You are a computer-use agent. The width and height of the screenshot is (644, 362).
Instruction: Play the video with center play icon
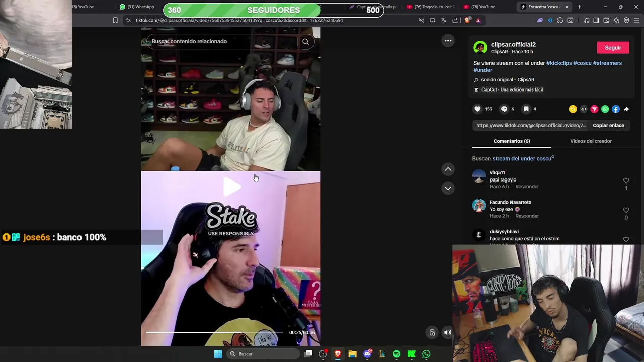point(231,187)
